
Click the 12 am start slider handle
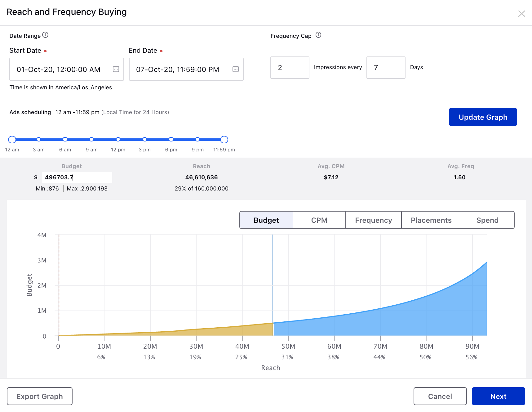click(x=12, y=140)
